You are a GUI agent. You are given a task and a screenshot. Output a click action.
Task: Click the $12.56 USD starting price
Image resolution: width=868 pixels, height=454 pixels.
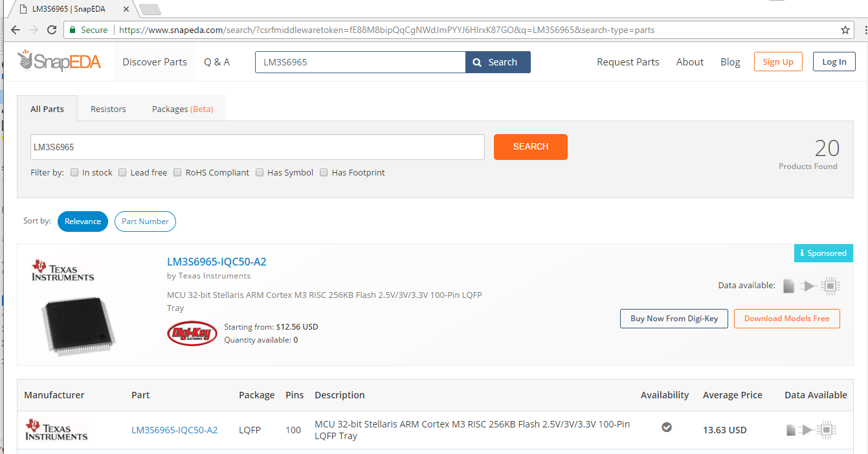pyautogui.click(x=297, y=326)
